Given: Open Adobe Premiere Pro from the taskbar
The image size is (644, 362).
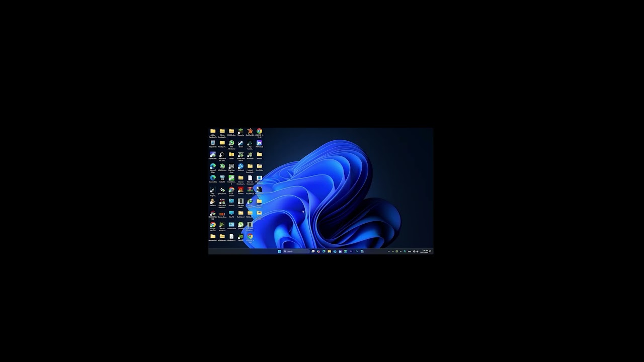Looking at the screenshot, I should [351, 251].
